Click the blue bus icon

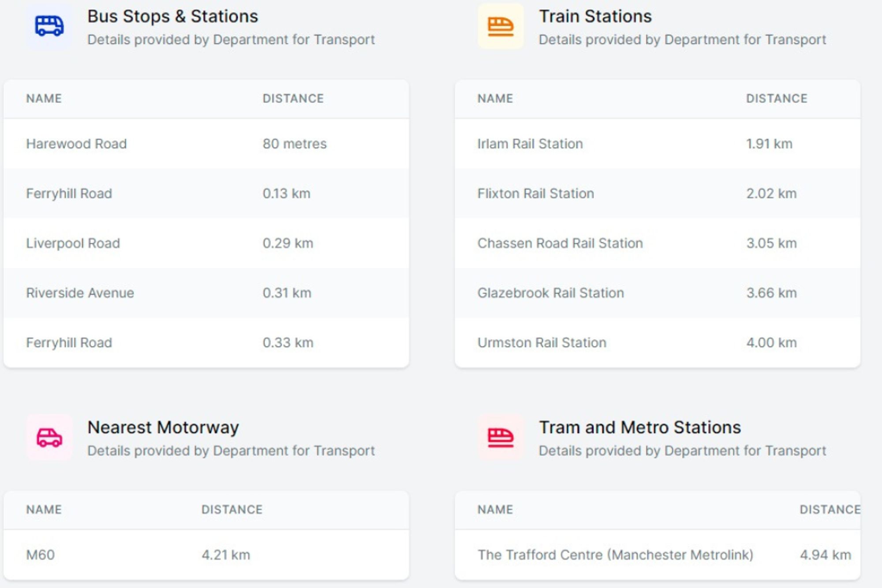click(49, 26)
